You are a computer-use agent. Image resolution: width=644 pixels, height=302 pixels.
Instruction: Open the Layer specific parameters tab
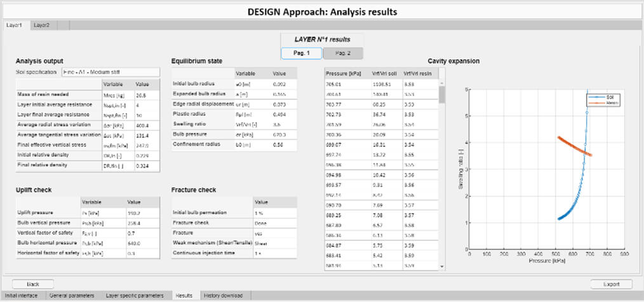pos(136,296)
